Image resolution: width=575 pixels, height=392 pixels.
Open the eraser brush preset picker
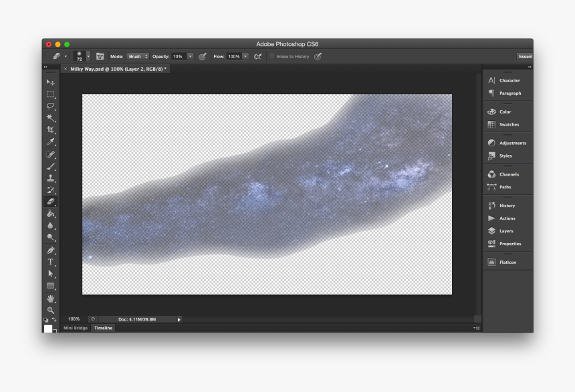coord(81,56)
